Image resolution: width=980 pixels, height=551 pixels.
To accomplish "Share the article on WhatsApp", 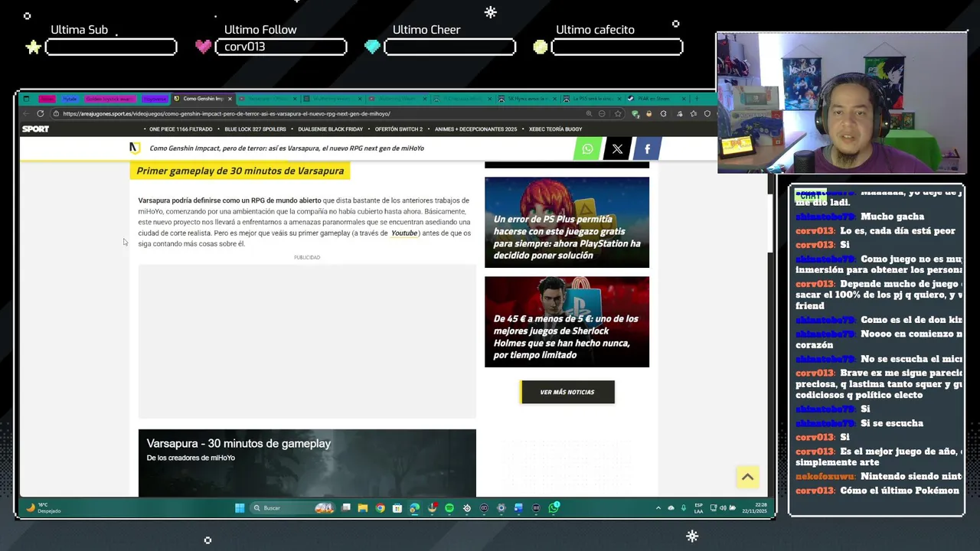I will point(587,148).
